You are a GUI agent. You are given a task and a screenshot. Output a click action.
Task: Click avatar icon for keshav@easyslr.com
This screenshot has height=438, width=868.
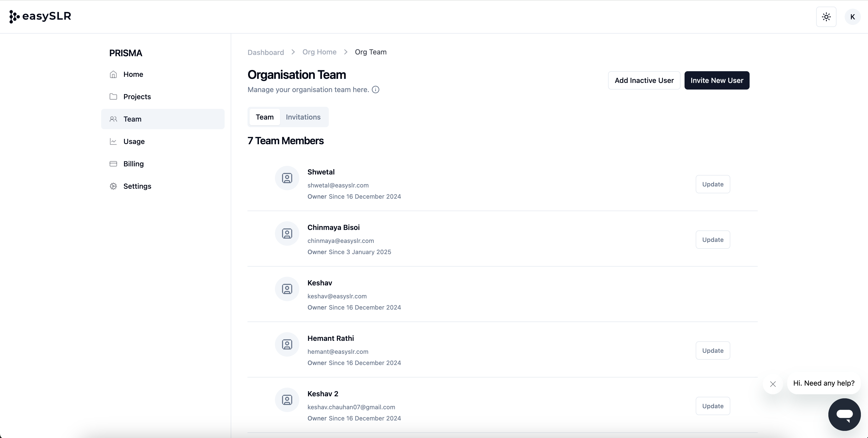[x=287, y=289]
